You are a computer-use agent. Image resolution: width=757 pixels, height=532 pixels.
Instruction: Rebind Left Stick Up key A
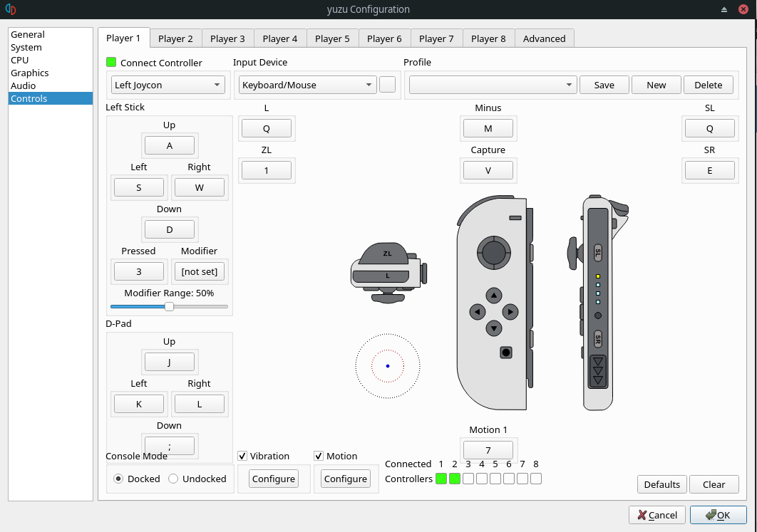pyautogui.click(x=170, y=146)
